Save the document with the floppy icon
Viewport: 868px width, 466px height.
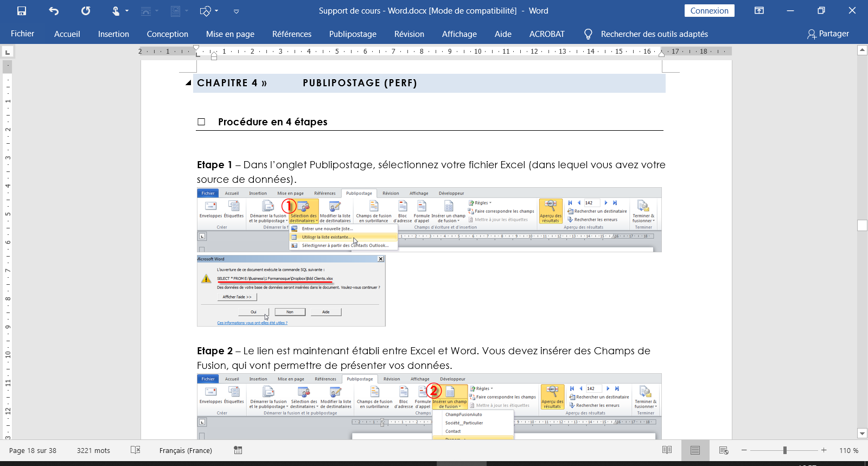(22, 11)
